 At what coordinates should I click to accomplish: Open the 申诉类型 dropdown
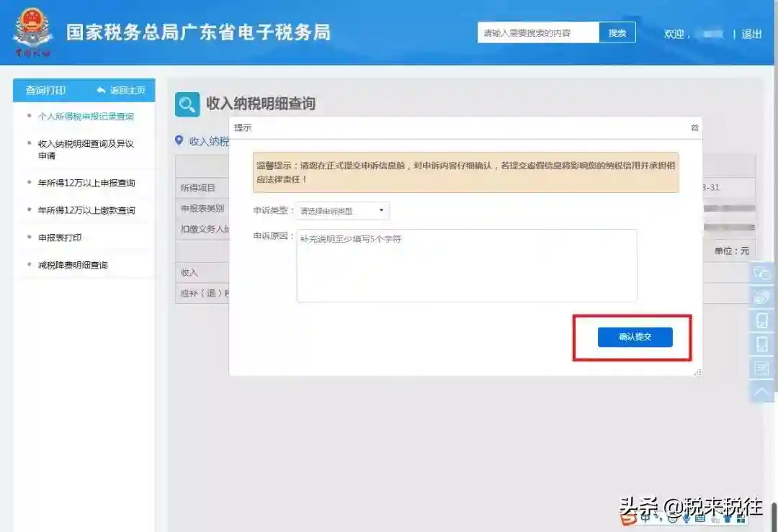[x=343, y=211]
